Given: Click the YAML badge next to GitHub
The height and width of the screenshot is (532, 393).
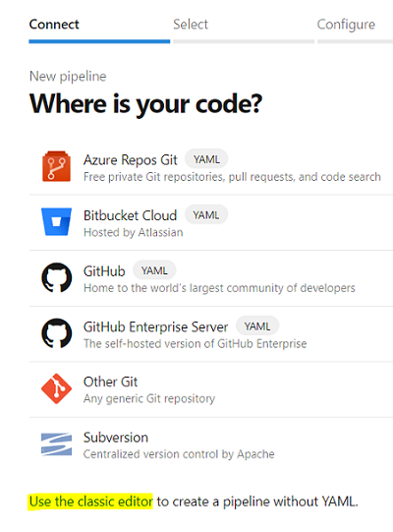Looking at the screenshot, I should coord(154,270).
